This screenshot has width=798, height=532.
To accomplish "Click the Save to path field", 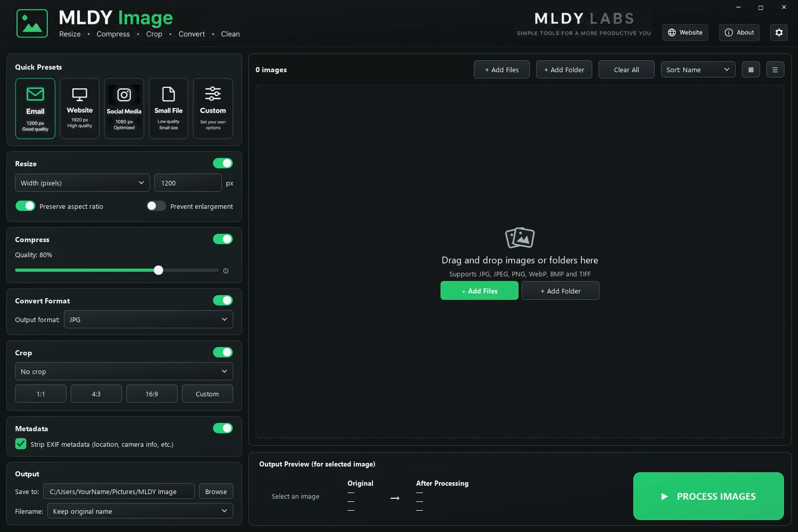I will tap(119, 491).
